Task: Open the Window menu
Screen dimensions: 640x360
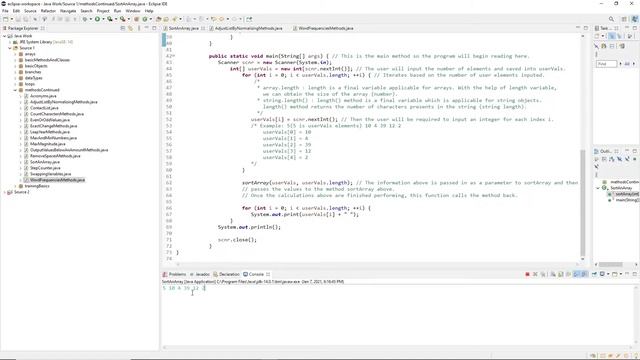Action: coord(133,11)
